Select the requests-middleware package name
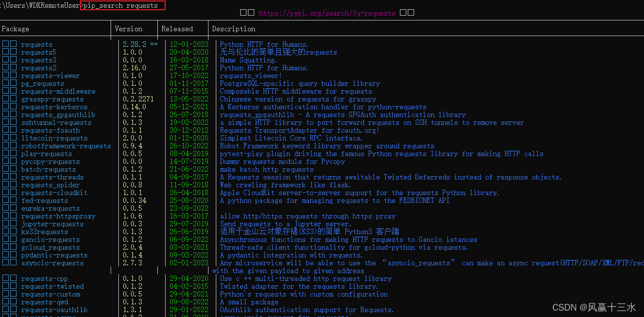Viewport: 644px width, 317px height. click(58, 91)
